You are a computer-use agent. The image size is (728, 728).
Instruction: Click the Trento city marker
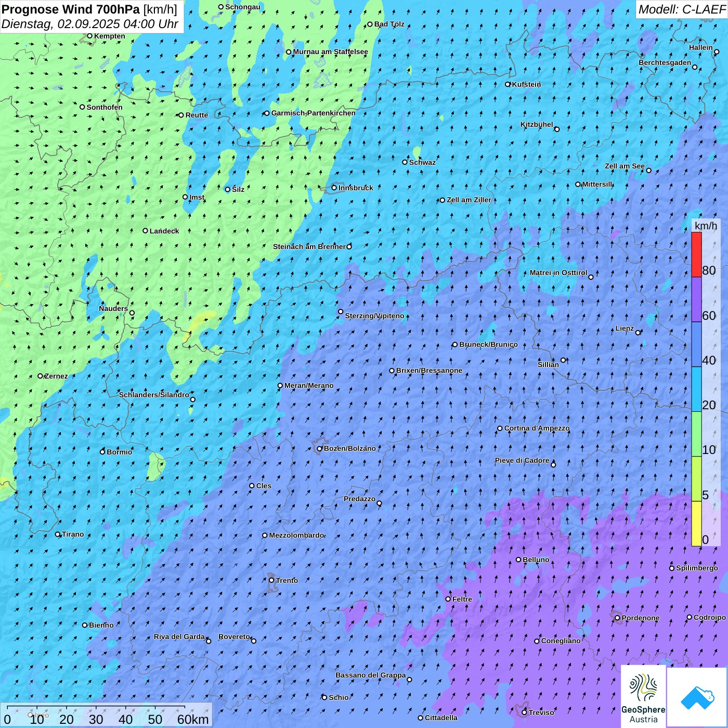tap(271, 580)
